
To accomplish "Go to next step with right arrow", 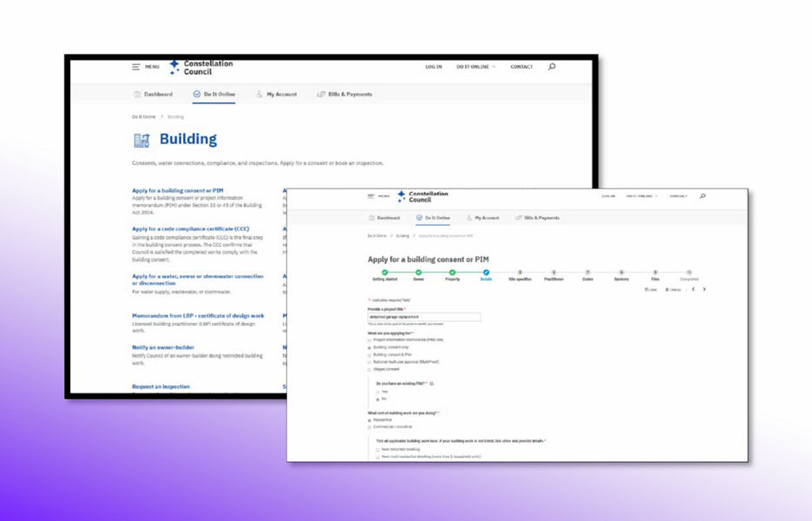I will (x=704, y=289).
